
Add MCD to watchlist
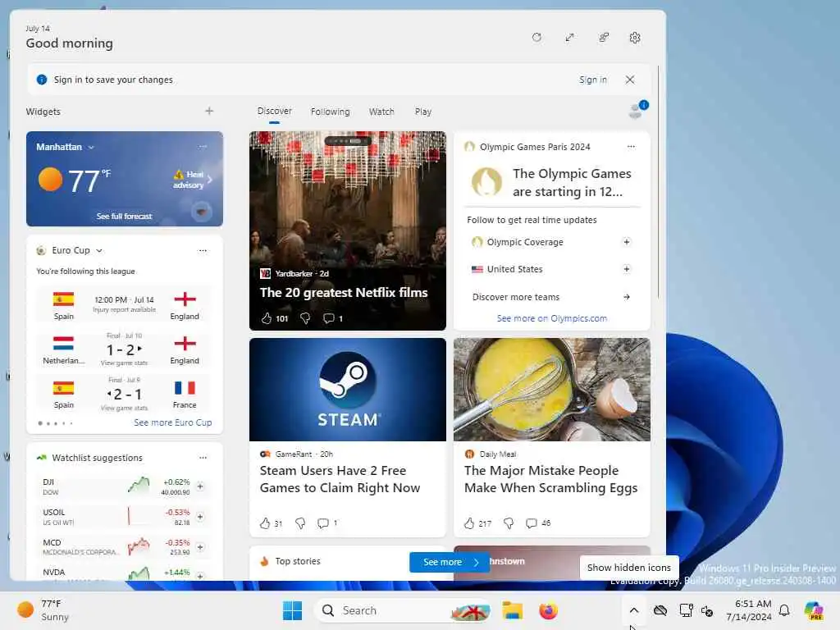click(200, 547)
